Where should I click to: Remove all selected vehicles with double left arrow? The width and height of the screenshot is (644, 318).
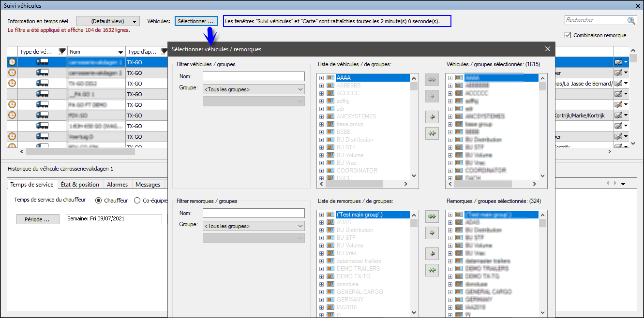click(432, 134)
